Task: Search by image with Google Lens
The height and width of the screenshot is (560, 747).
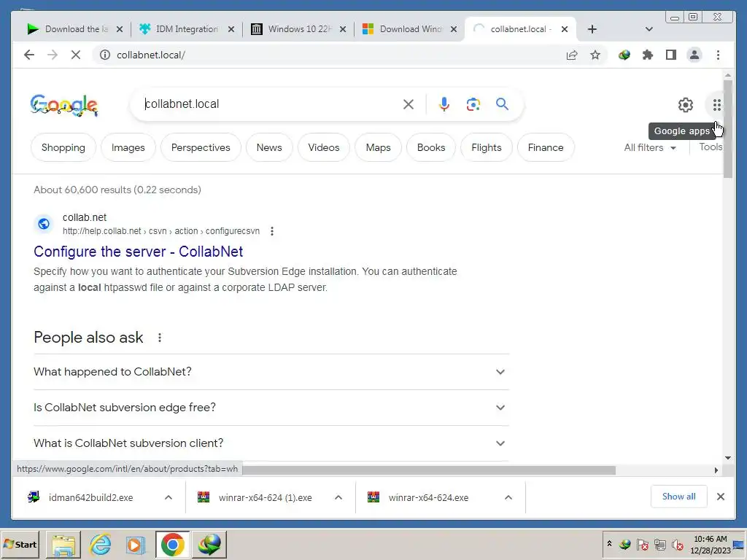Action: 473,104
